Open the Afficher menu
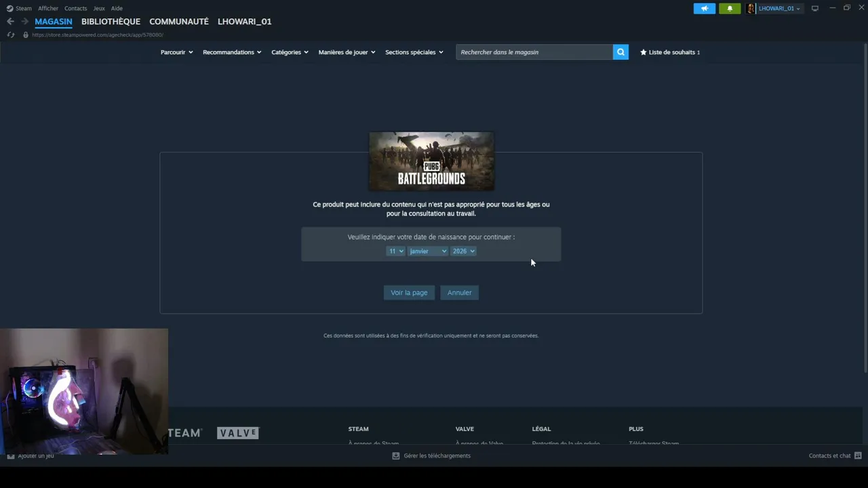Screen dimensions: 868x488 tap(48, 8)
